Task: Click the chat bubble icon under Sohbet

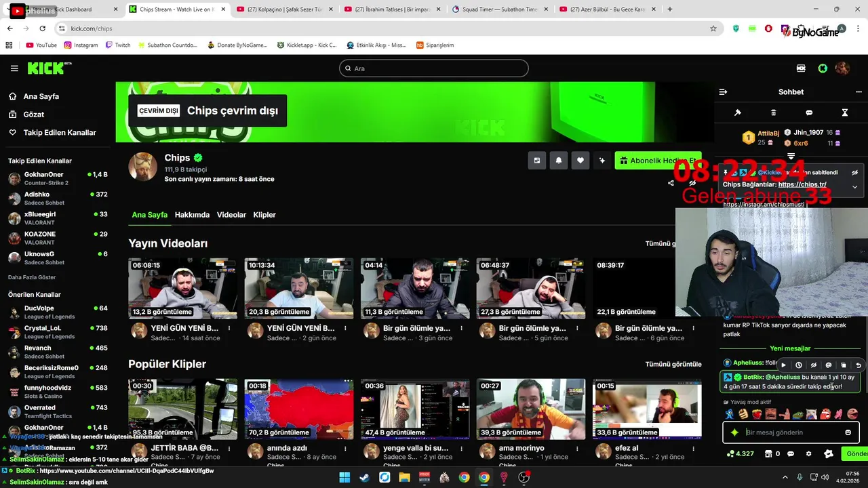Action: point(809,113)
